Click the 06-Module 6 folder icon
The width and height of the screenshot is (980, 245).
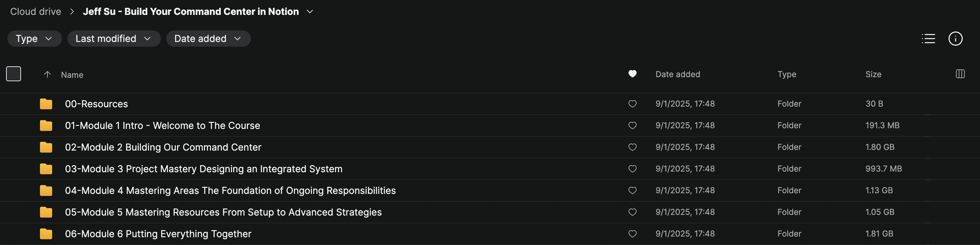pyautogui.click(x=46, y=234)
